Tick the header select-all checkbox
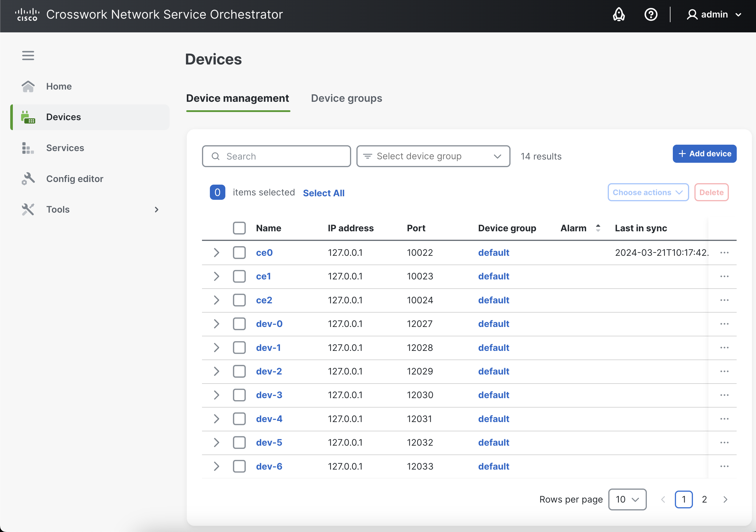Viewport: 756px width, 532px height. 239,228
